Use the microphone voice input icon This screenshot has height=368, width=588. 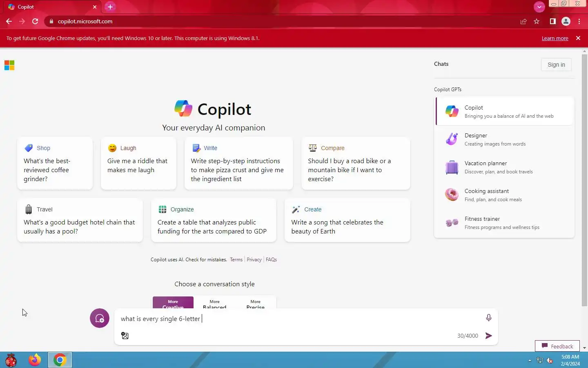(488, 318)
